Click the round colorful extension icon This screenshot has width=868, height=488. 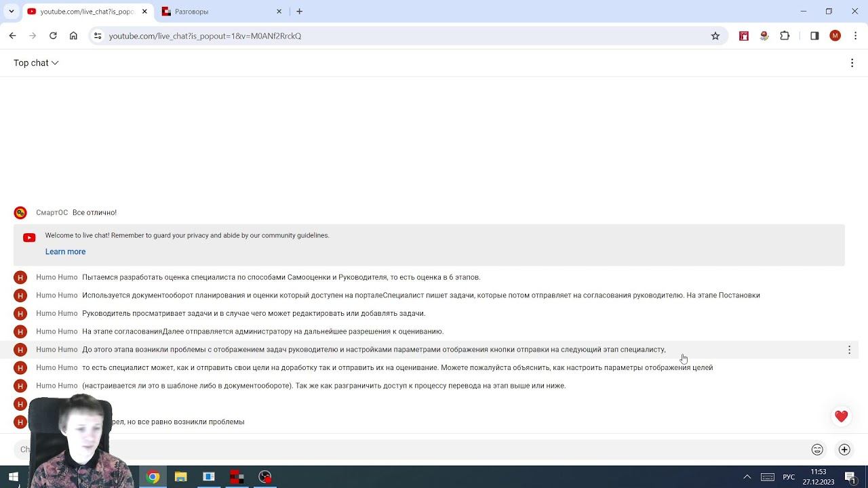pos(764,36)
